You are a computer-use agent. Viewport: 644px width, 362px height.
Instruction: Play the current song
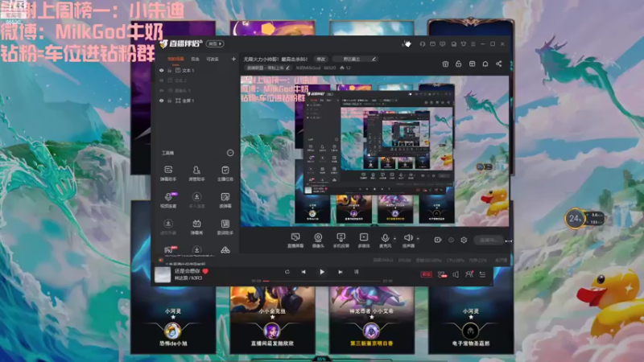(x=321, y=272)
